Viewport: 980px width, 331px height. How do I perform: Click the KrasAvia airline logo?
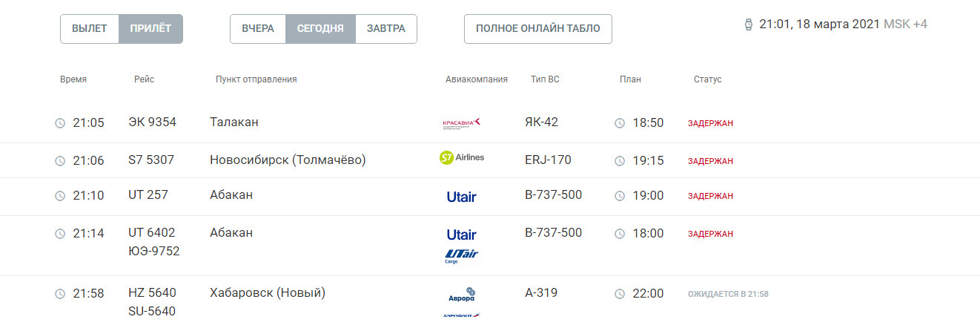[461, 123]
